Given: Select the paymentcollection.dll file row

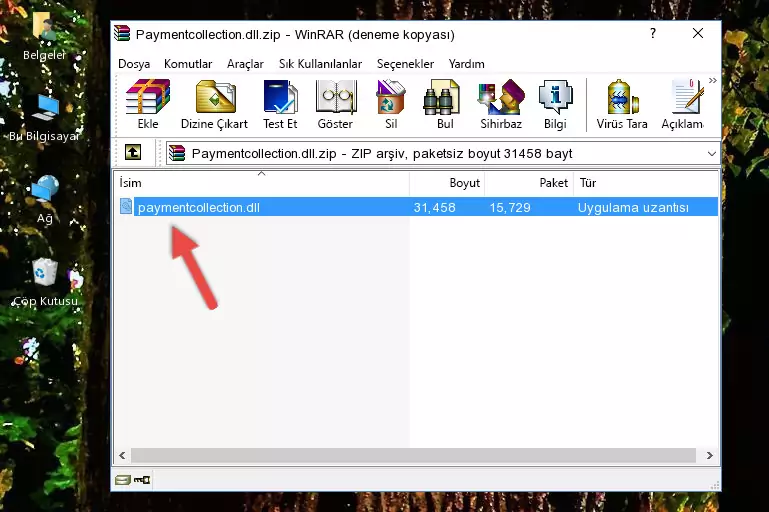Looking at the screenshot, I should click(418, 207).
